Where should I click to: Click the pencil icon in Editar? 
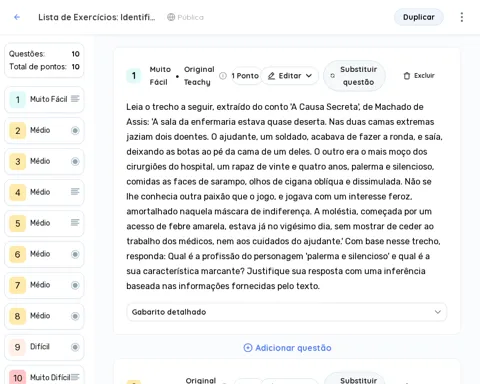pos(271,76)
